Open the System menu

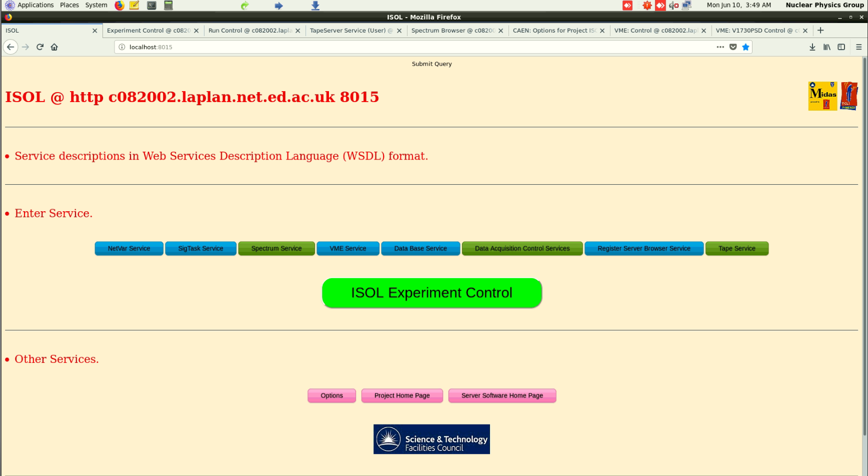[96, 5]
